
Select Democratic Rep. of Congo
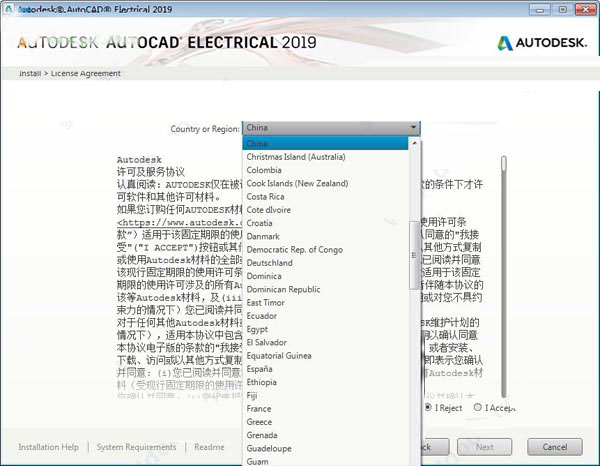click(x=326, y=249)
